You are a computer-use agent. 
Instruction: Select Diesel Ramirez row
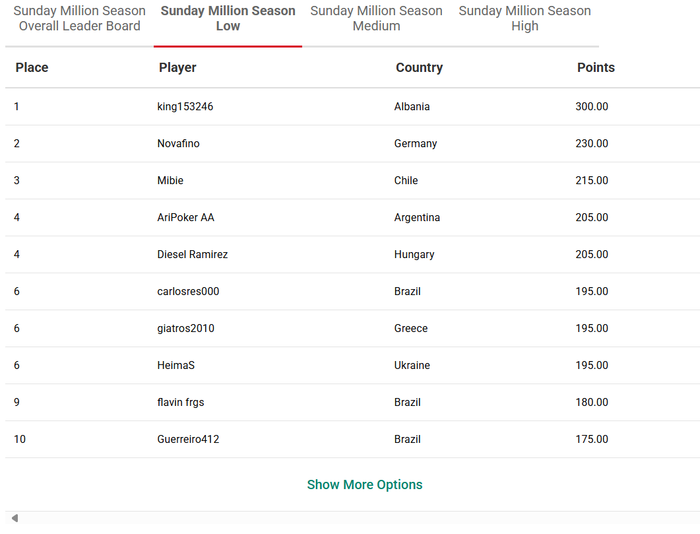353,254
